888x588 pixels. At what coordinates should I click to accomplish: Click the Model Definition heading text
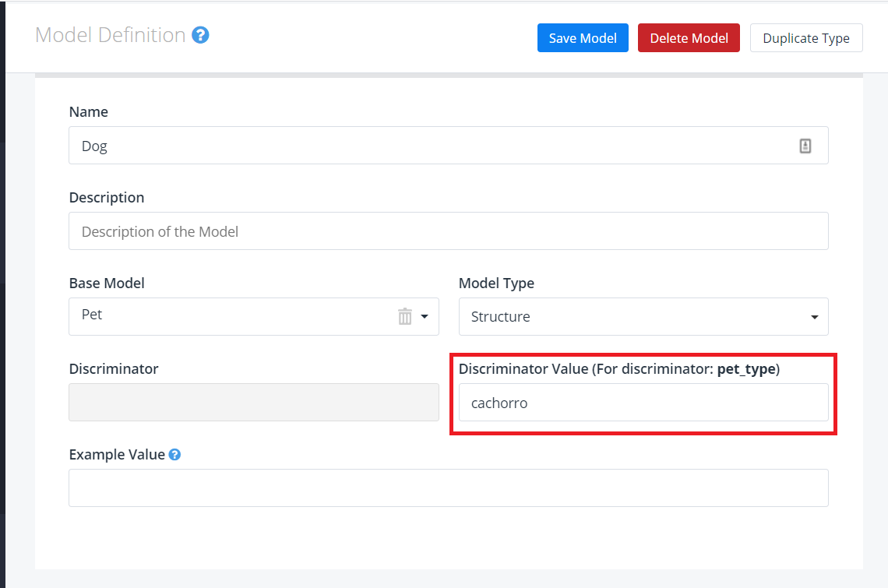point(111,35)
